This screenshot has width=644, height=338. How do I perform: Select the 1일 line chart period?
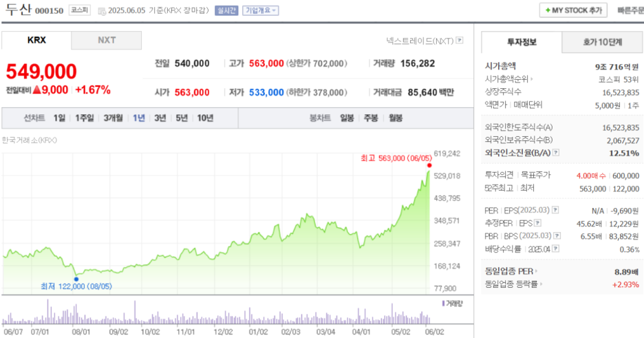(59, 118)
